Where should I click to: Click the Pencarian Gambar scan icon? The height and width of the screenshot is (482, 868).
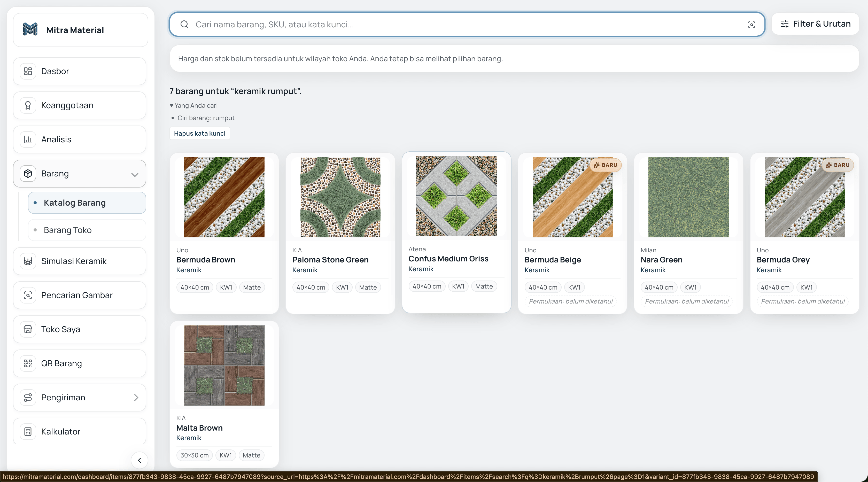coord(28,295)
